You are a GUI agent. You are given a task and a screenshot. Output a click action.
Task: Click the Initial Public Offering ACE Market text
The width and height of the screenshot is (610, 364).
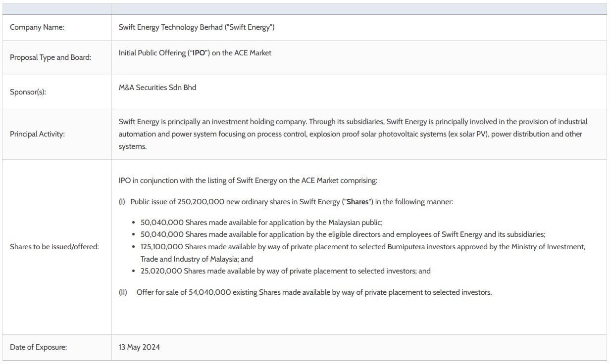195,53
